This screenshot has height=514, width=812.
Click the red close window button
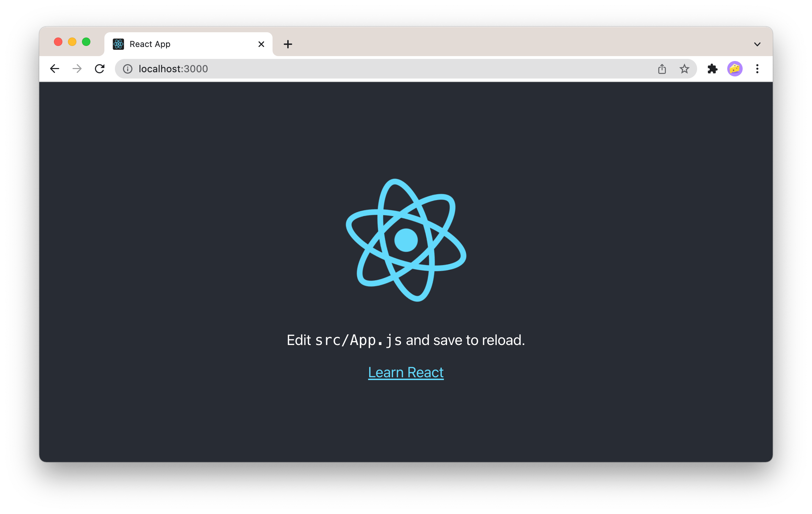pyautogui.click(x=58, y=42)
